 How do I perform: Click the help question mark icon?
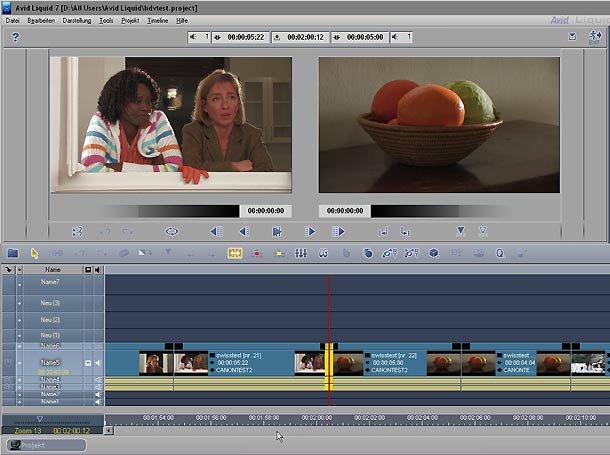[15, 37]
